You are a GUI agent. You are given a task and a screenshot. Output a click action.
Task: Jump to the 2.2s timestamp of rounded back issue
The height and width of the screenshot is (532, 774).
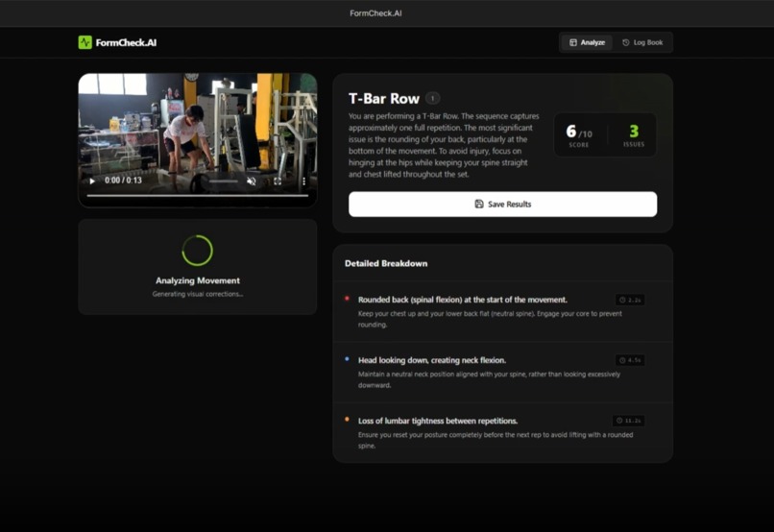630,300
